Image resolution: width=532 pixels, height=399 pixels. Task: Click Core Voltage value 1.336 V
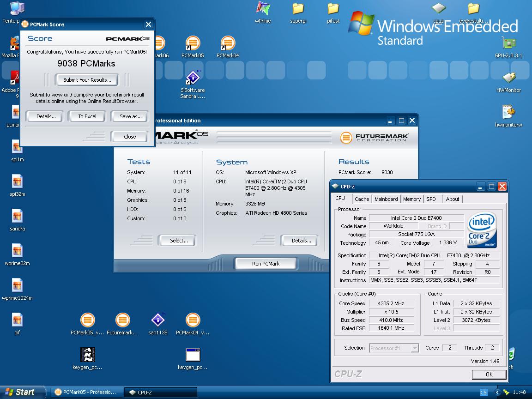(448, 242)
